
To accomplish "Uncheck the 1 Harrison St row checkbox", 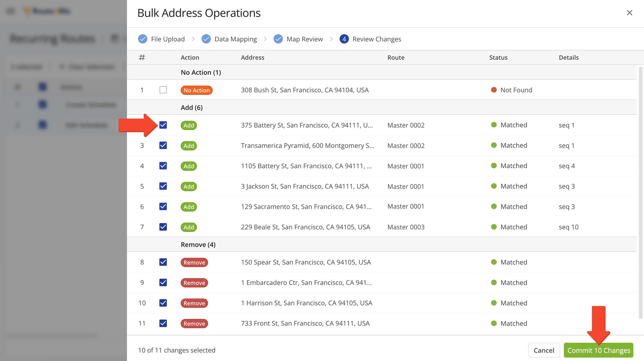I will [x=163, y=303].
